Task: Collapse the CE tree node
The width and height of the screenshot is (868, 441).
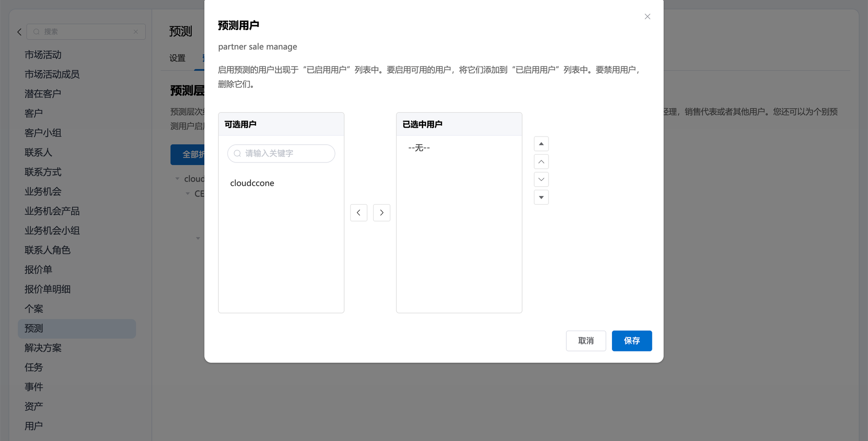Action: coord(187,194)
